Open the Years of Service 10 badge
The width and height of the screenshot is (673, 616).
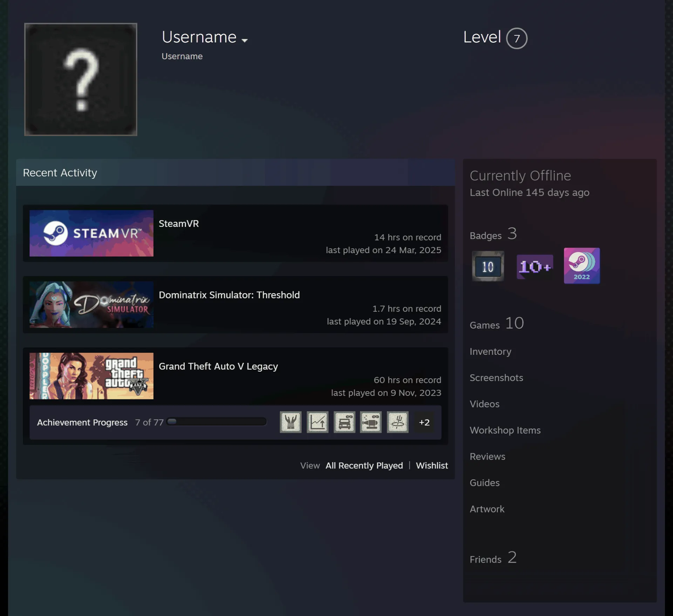tap(488, 266)
